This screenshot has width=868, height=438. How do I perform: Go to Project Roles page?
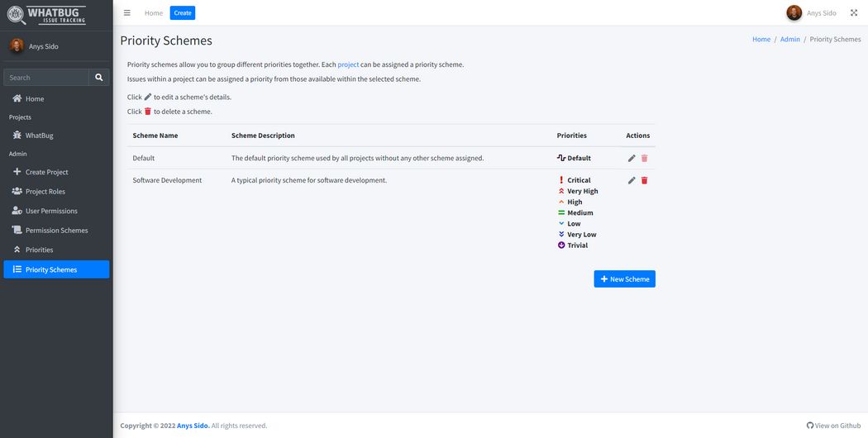tap(45, 192)
